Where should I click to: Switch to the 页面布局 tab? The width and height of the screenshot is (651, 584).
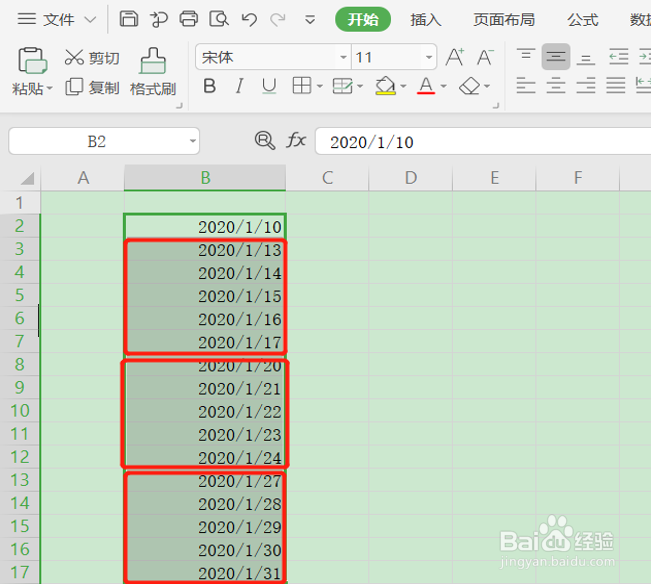click(504, 20)
